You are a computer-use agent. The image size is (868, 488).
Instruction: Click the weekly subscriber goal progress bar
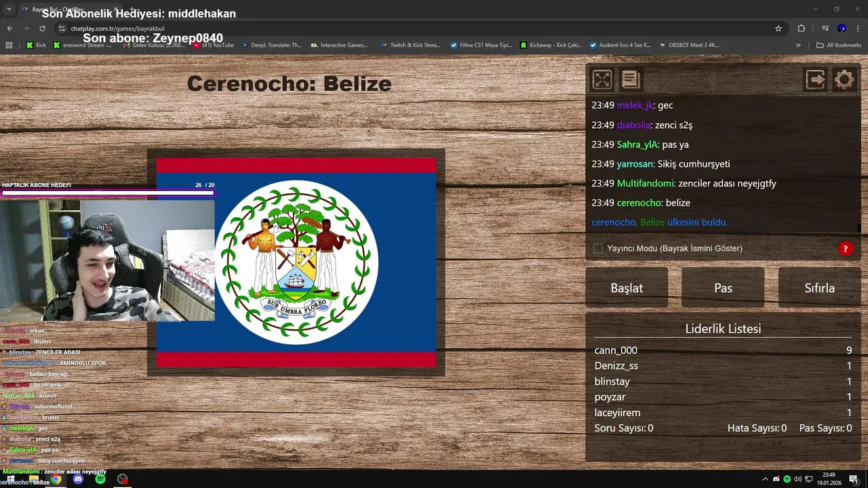(x=108, y=193)
